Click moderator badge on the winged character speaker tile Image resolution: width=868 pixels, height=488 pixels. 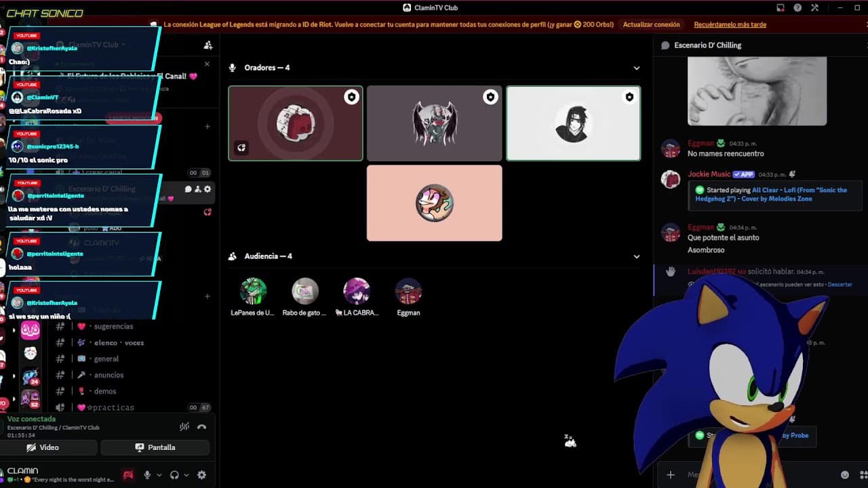pyautogui.click(x=490, y=97)
